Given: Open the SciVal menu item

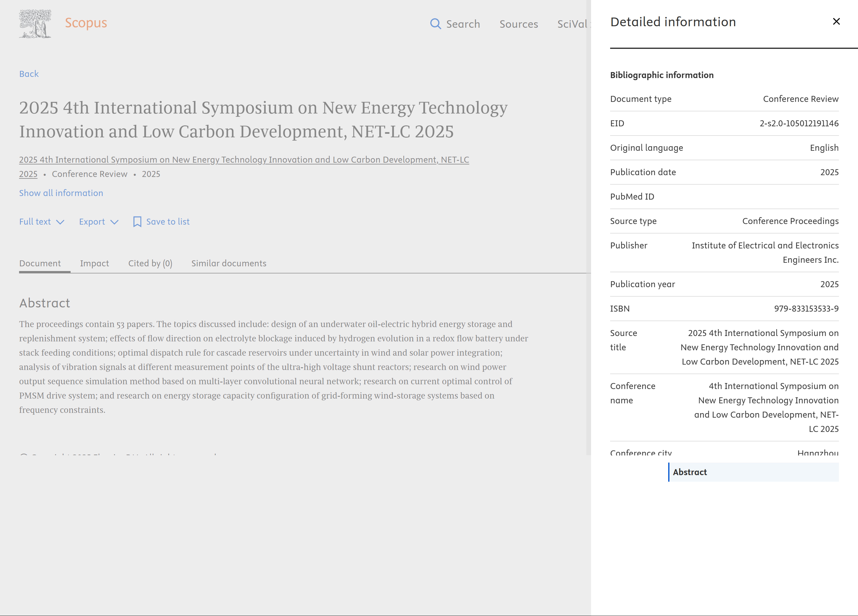Looking at the screenshot, I should pyautogui.click(x=572, y=24).
